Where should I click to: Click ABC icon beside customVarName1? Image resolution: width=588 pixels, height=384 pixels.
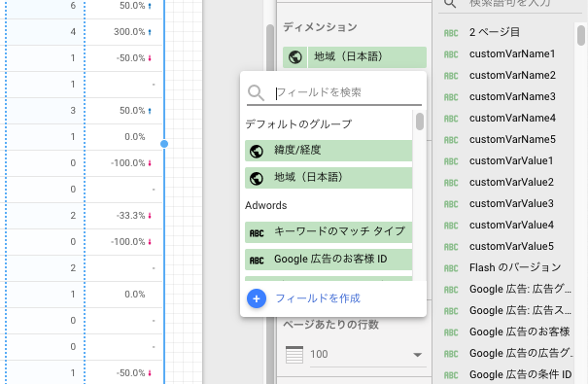tap(451, 54)
